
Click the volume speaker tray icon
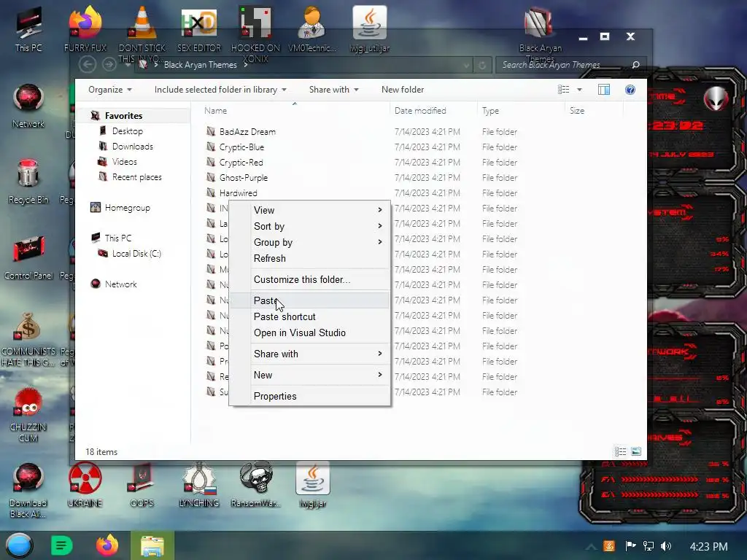666,546
